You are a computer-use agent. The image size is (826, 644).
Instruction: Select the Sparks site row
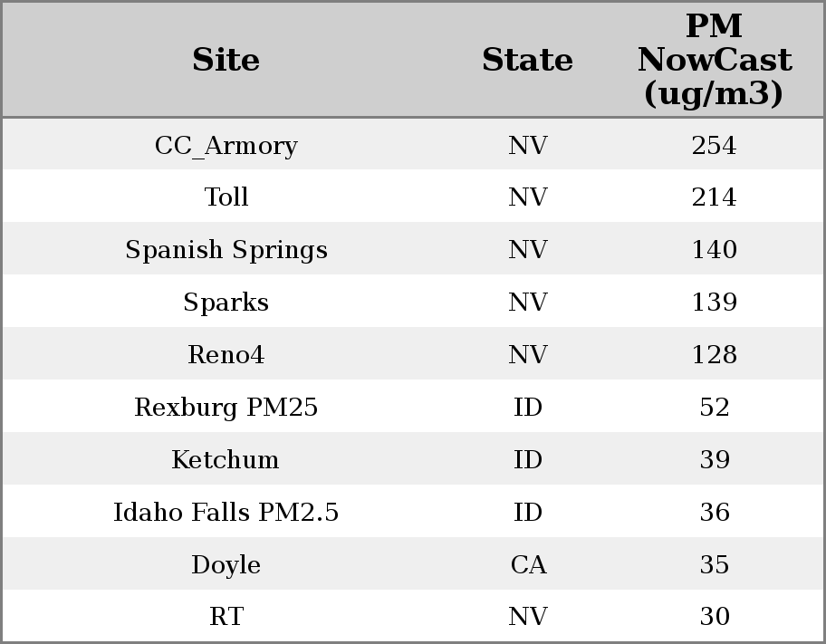tap(226, 303)
